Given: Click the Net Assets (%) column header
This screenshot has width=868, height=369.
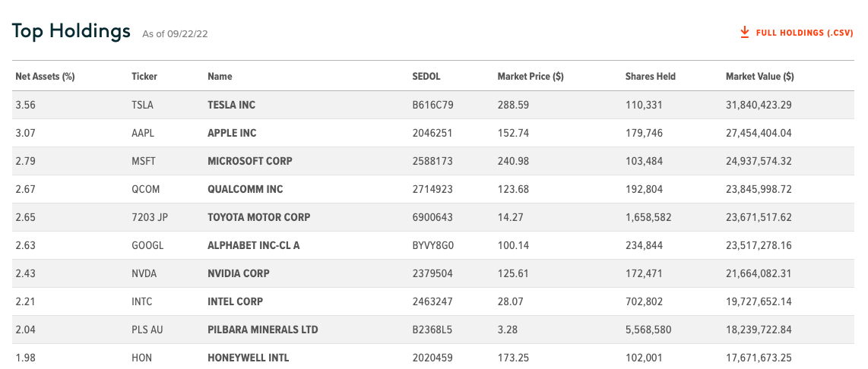Looking at the screenshot, I should tap(45, 77).
